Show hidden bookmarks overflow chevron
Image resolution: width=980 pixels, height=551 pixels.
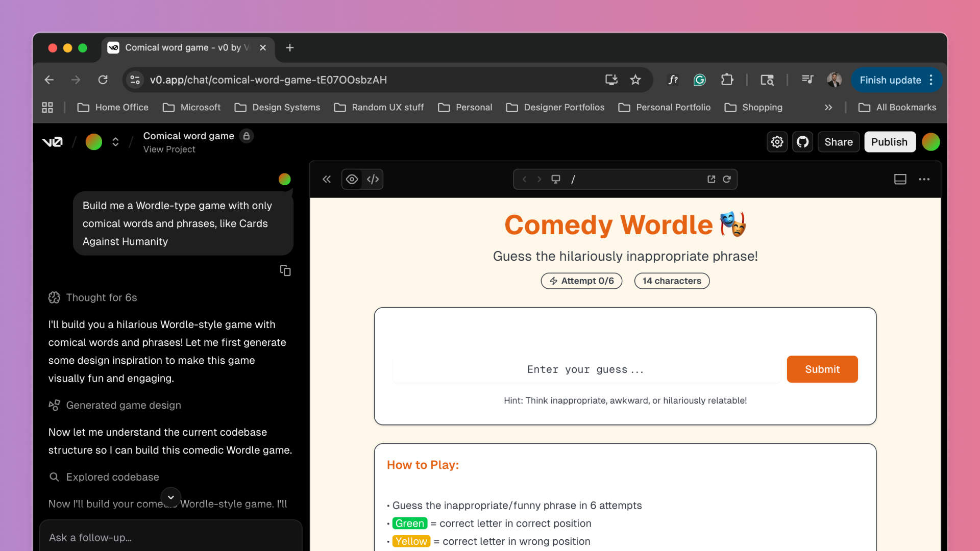tap(828, 107)
